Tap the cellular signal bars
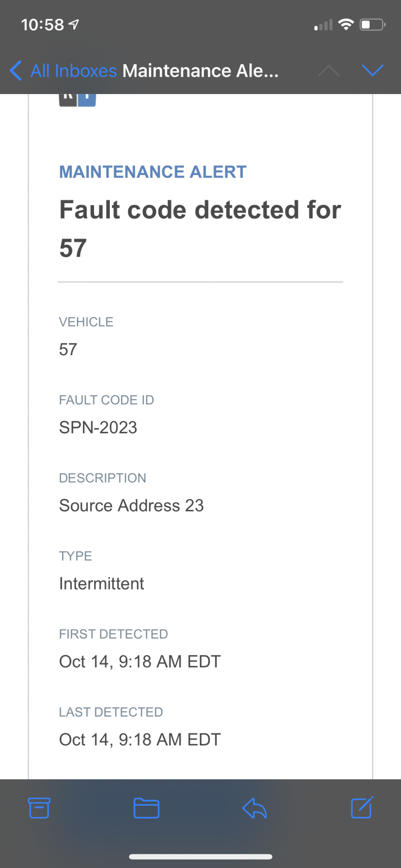The width and height of the screenshot is (401, 868). pos(323,25)
